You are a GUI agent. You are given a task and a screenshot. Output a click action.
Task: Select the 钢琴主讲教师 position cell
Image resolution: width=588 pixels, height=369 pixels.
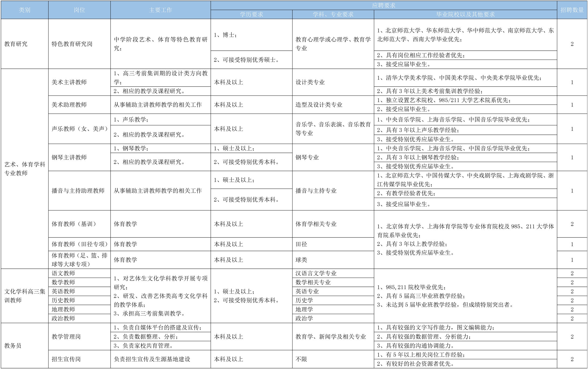point(69,157)
